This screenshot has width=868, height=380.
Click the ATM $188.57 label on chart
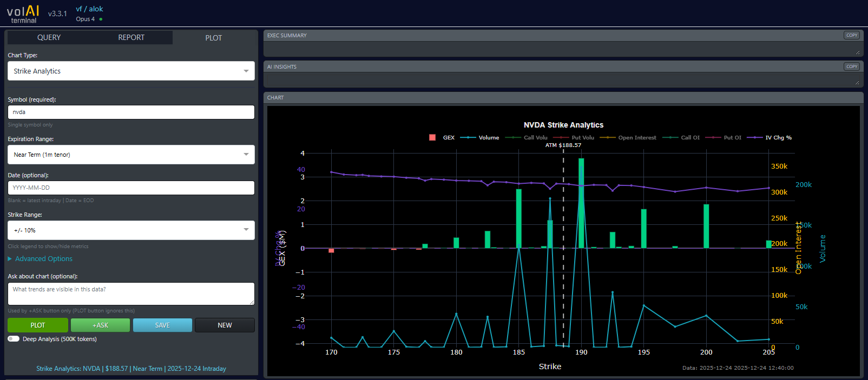point(563,145)
